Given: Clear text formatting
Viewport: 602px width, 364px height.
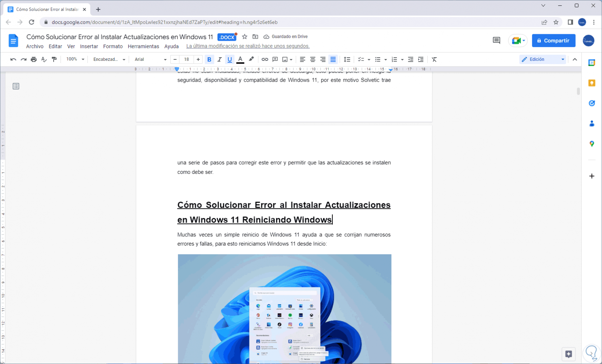Looking at the screenshot, I should [434, 59].
